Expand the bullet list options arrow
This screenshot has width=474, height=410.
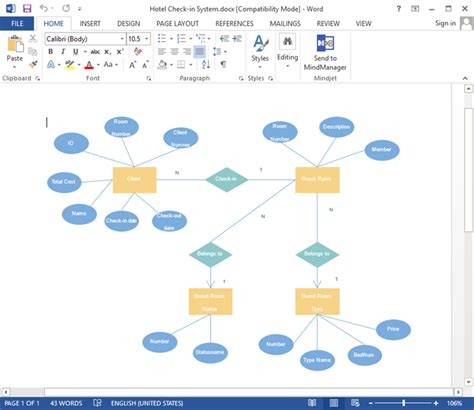[171, 39]
